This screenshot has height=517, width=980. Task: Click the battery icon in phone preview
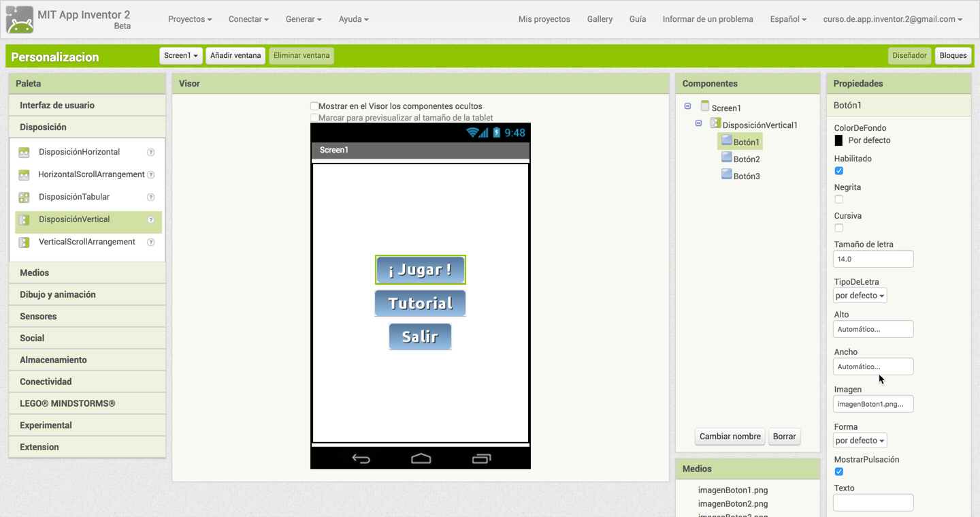point(497,133)
